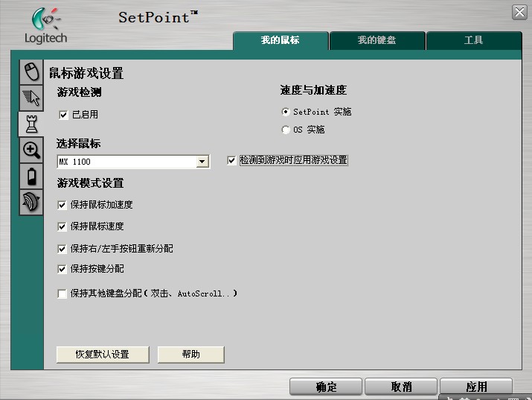
Task: Select the chess rook game settings icon
Action: point(31,124)
